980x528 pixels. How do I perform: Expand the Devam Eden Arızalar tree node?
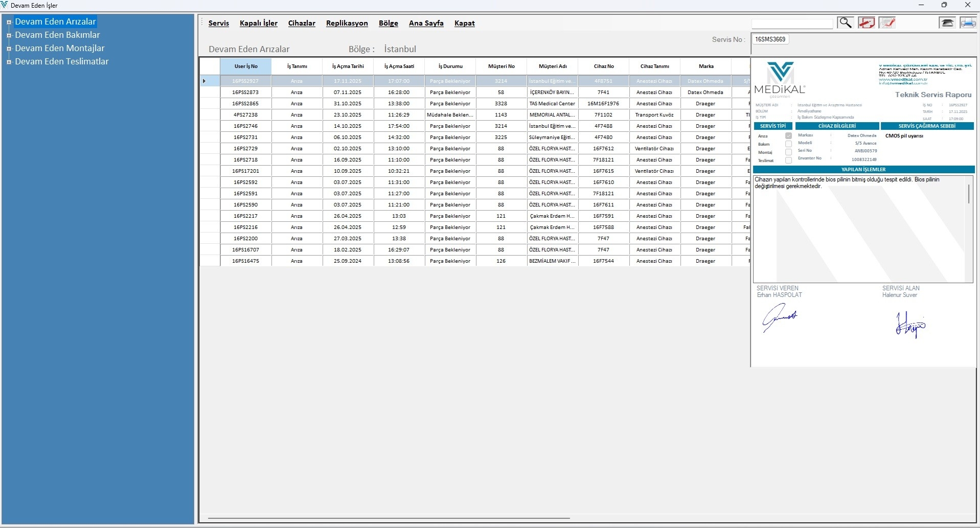click(9, 22)
